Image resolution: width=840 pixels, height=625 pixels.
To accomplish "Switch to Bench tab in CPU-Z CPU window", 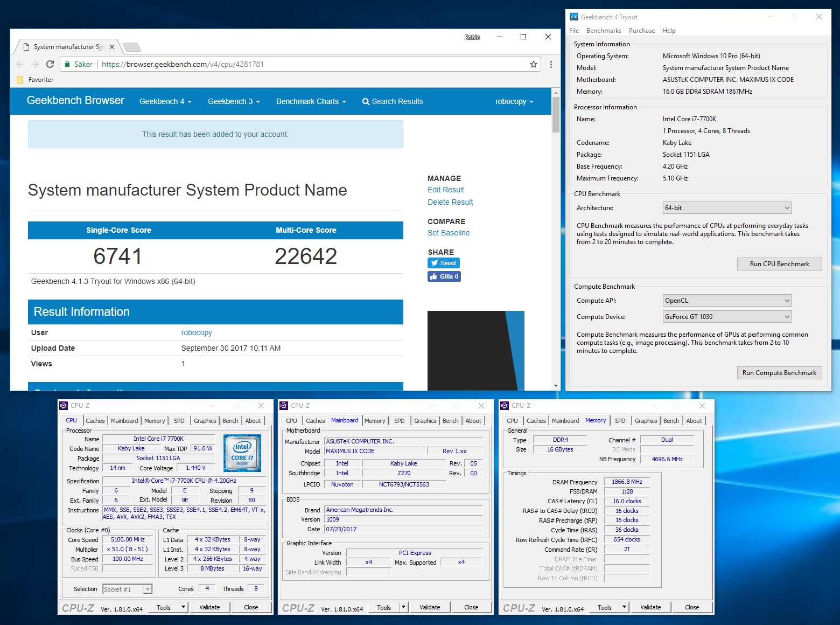I will pyautogui.click(x=230, y=421).
